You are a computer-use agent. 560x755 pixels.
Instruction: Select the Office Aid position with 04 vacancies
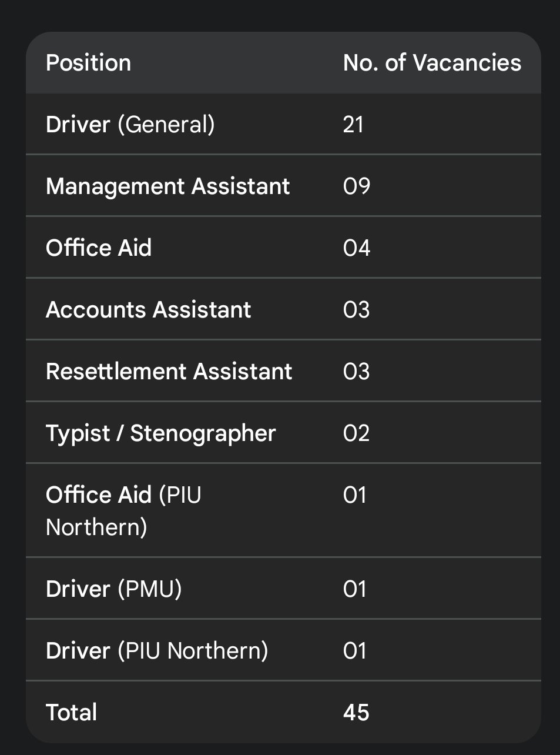99,248
